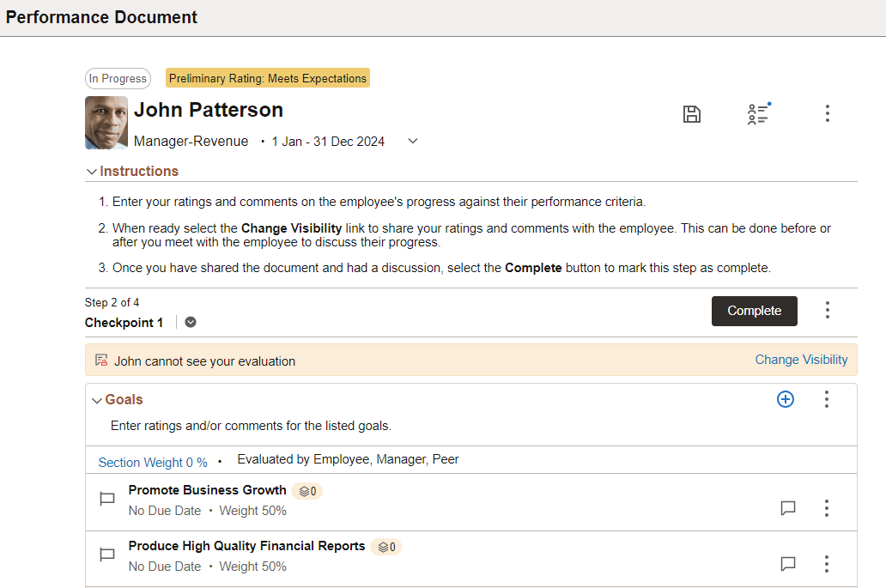886x588 pixels.
Task: Open the Goals section actions menu
Action: coord(826,399)
